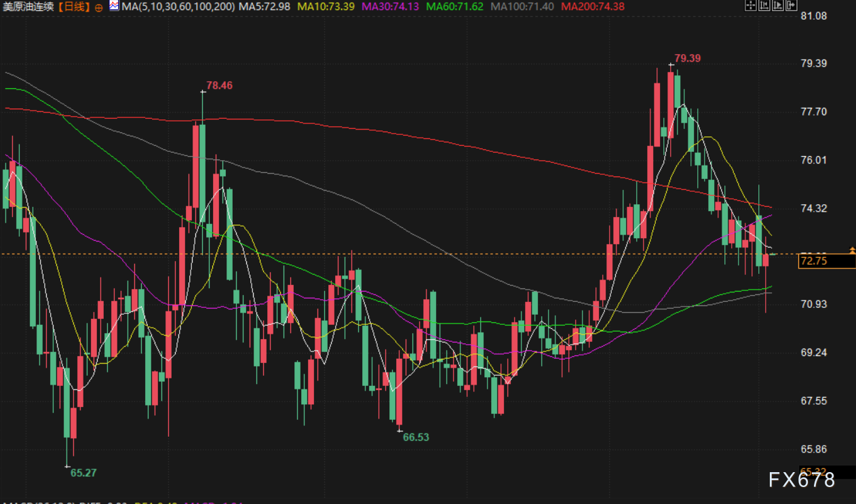This screenshot has height=504, width=856.
Task: Click the 72.75 current price tag
Action: 813,260
